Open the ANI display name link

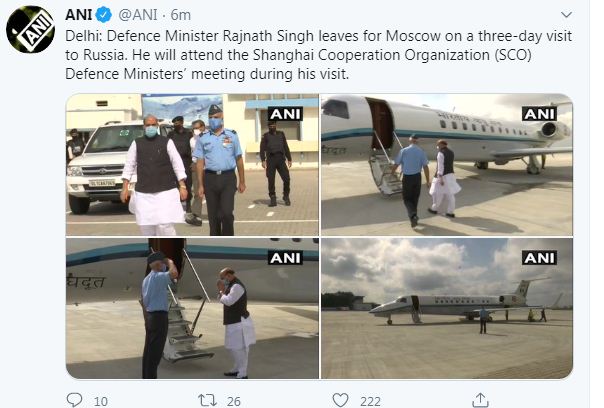click(x=79, y=15)
